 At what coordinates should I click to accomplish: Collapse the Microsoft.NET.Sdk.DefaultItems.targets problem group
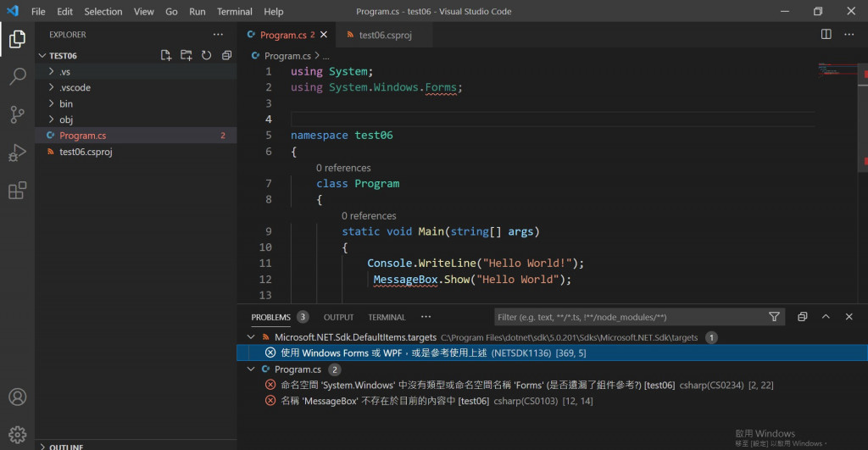250,337
